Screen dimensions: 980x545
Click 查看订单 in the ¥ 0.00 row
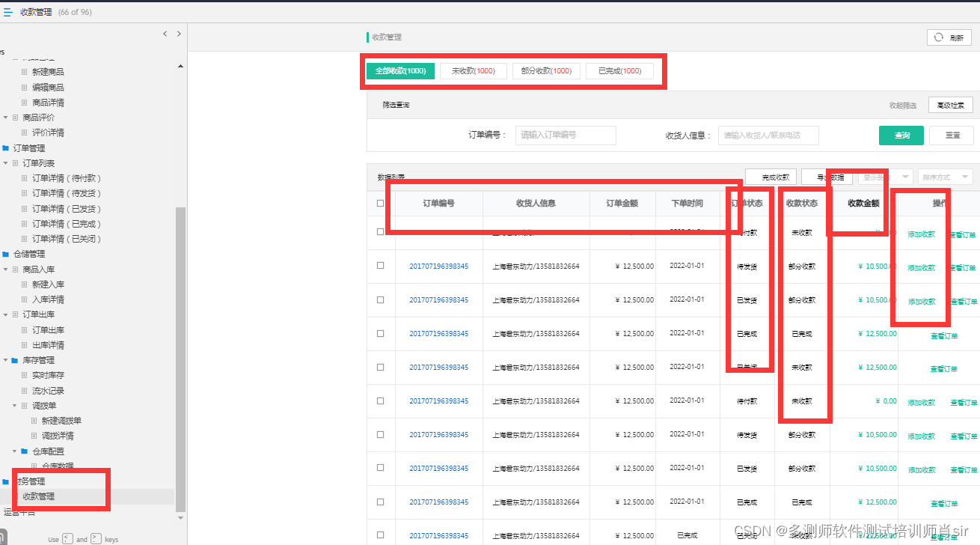[x=964, y=403]
